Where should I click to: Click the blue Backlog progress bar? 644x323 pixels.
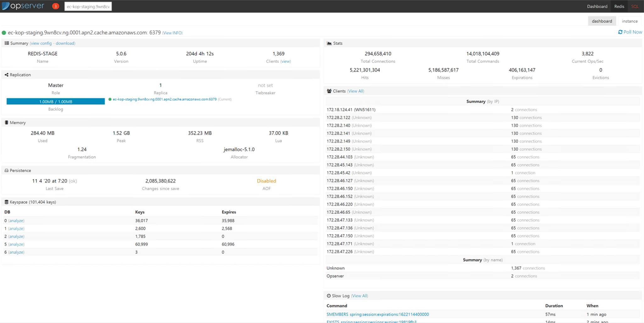[56, 101]
